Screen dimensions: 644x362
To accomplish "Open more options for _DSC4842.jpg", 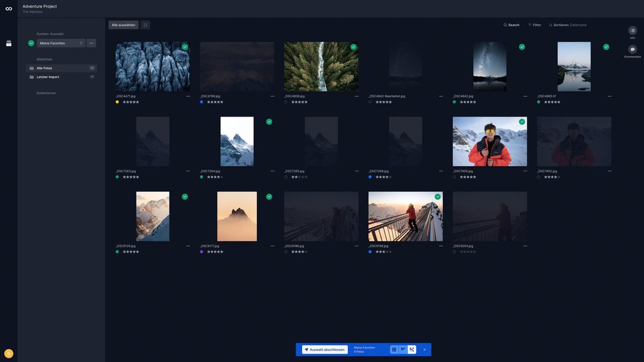I will (525, 96).
